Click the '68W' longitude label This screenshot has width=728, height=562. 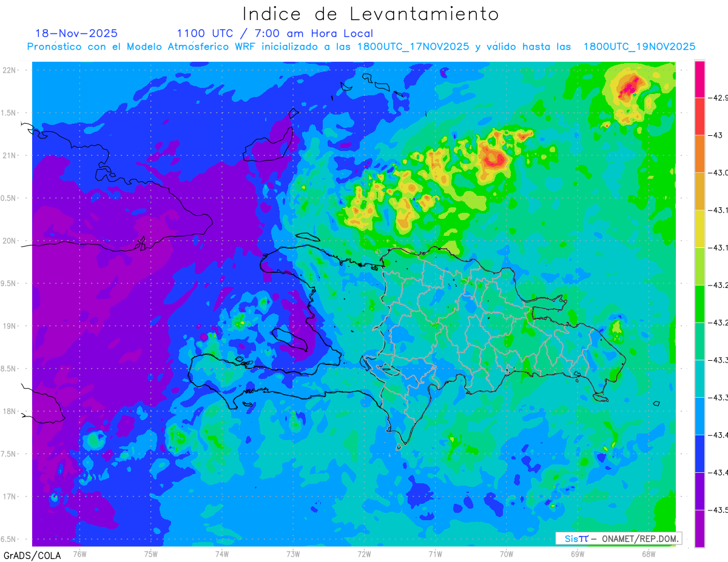click(649, 553)
